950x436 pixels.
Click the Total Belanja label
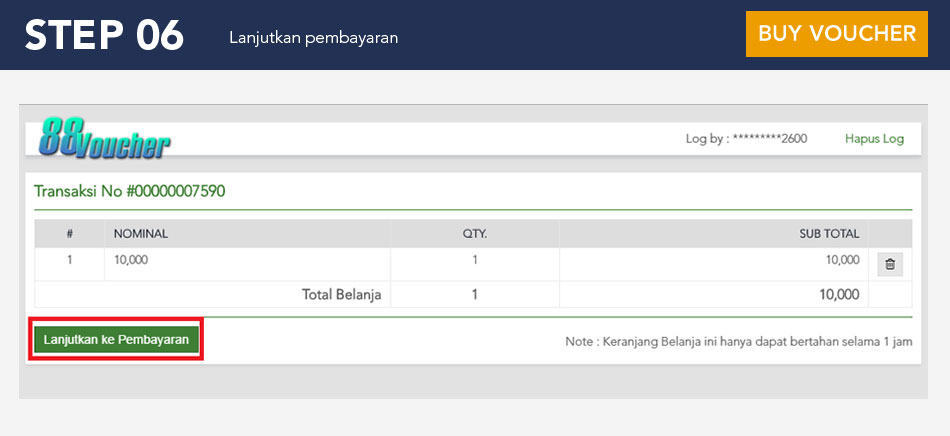point(342,294)
